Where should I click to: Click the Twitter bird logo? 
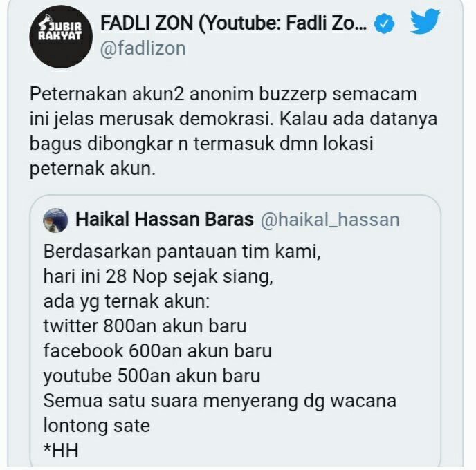coord(425,21)
